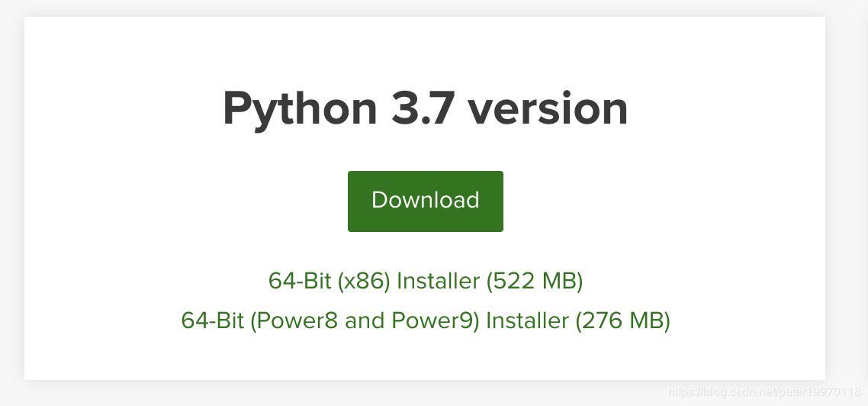Viewport: 868px width, 406px height.
Task: Click "Installer" in the 276 MB link
Action: pyautogui.click(x=527, y=321)
